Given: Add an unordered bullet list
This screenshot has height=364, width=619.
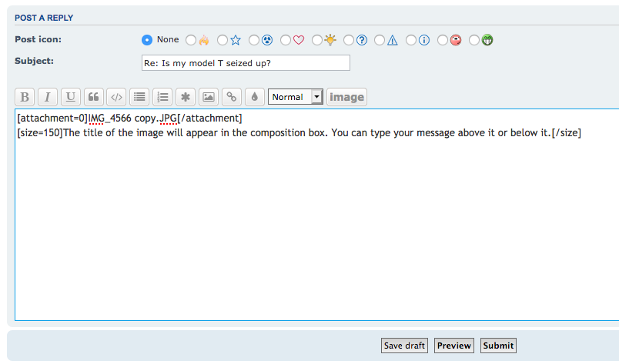Looking at the screenshot, I should point(139,97).
